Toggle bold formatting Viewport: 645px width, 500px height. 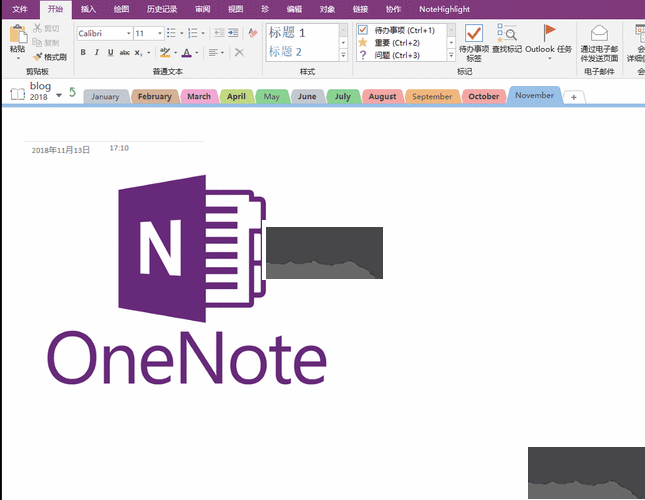pos(83,52)
